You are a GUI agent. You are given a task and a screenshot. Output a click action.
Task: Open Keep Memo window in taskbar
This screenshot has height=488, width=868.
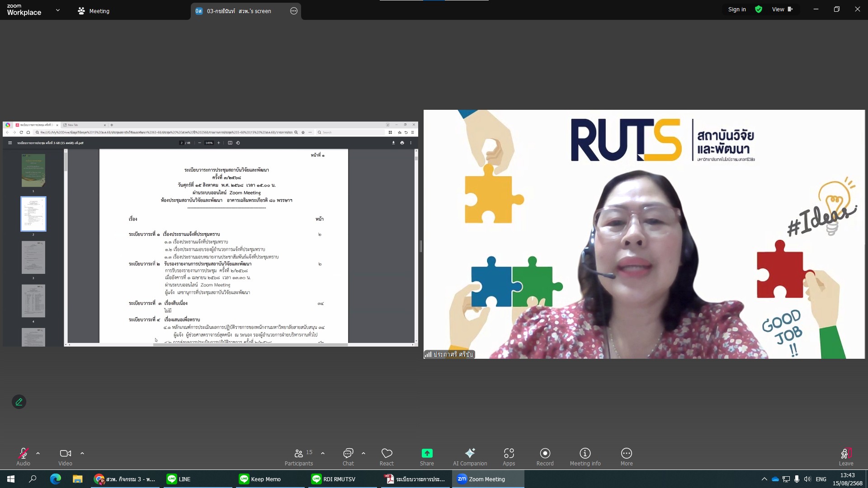(x=269, y=479)
